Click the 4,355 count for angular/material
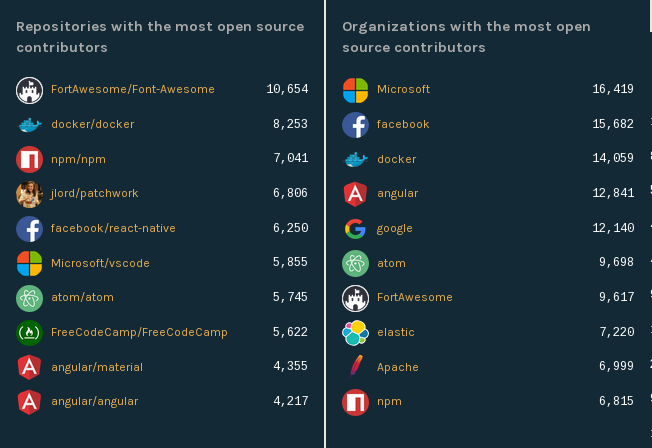 point(291,366)
